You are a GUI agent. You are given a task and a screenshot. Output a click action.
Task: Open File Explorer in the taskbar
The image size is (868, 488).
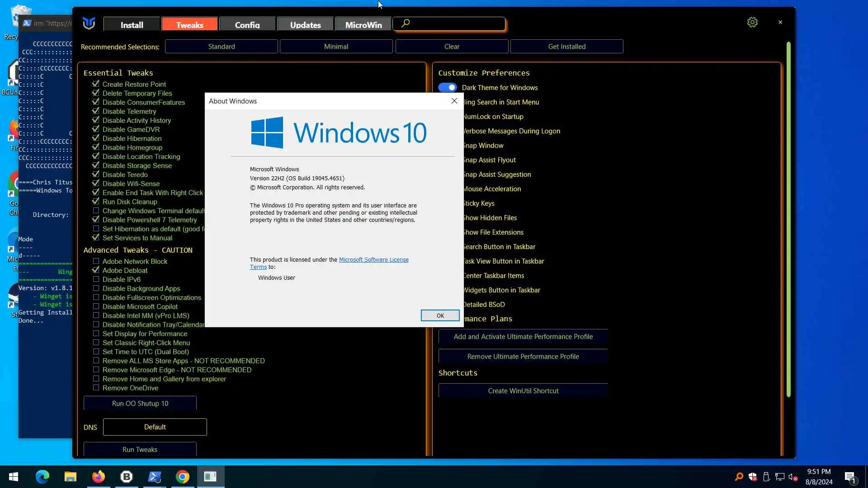coord(70,477)
